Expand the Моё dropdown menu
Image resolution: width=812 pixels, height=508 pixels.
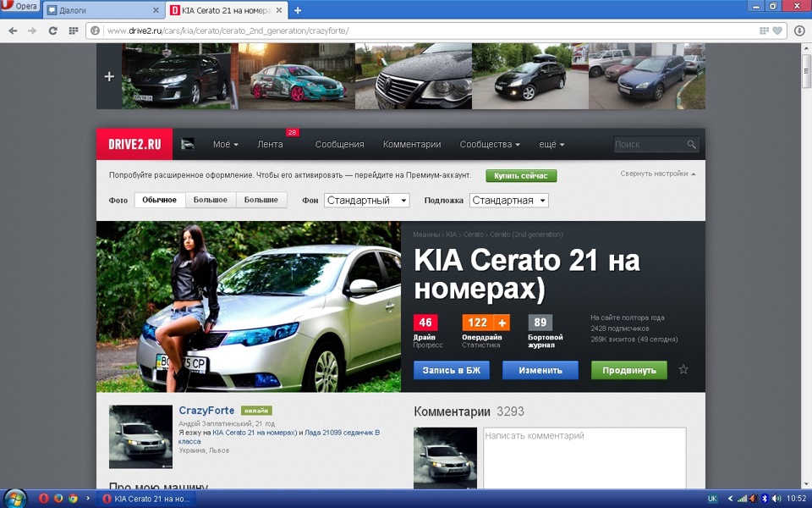point(225,145)
